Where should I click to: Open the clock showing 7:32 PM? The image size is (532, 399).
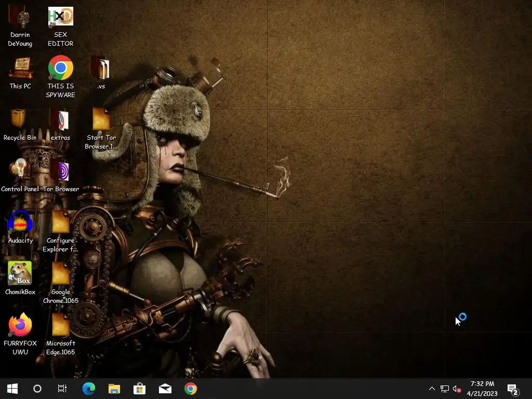click(482, 389)
